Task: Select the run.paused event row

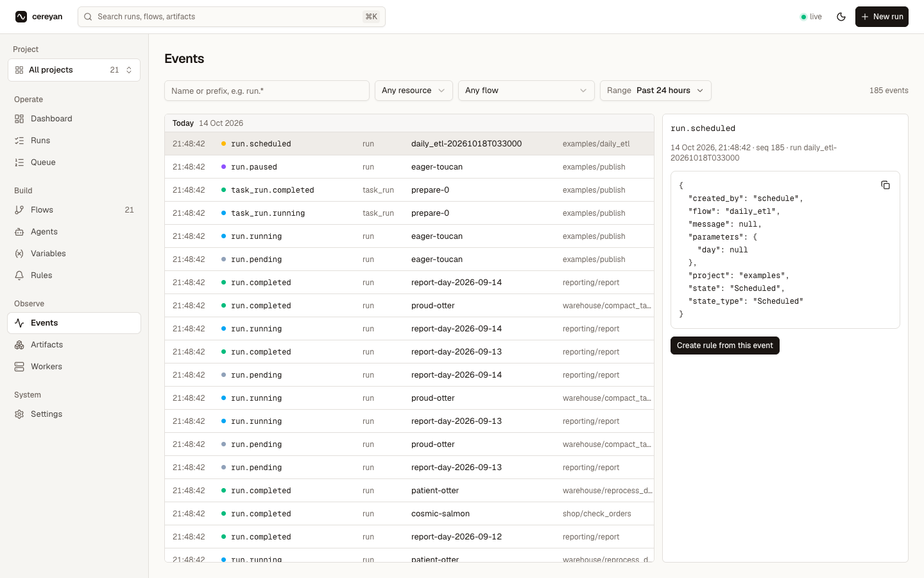Action: click(409, 167)
